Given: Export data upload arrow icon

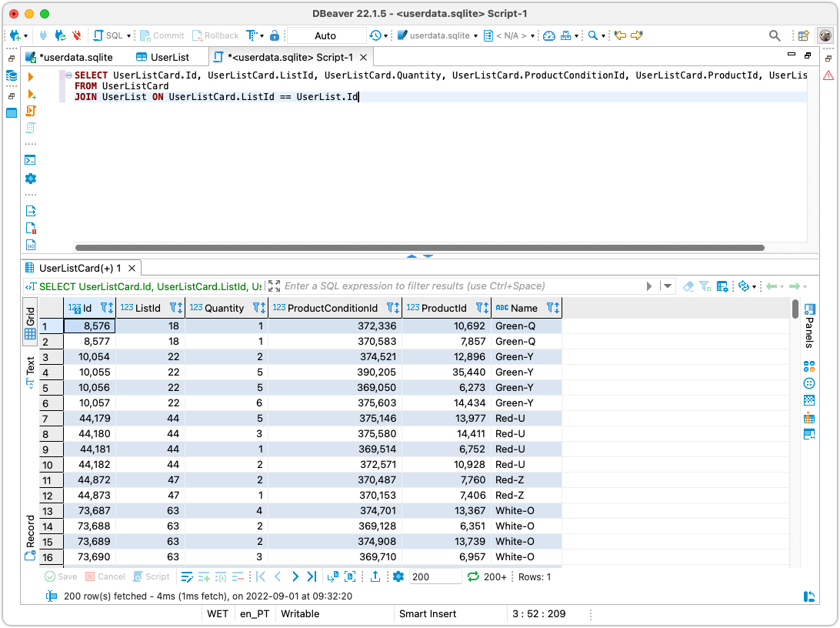Looking at the screenshot, I should (x=375, y=576).
